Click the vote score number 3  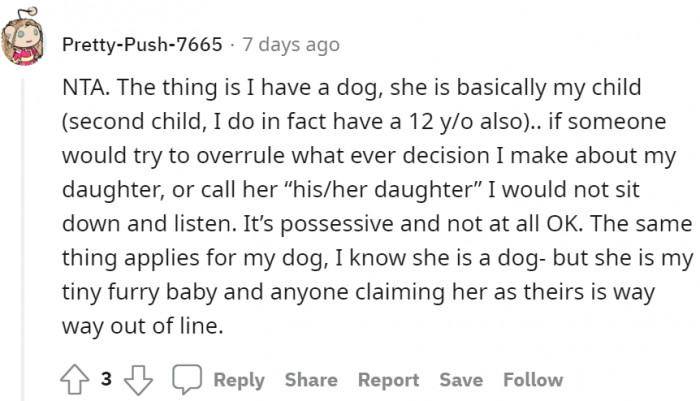[x=106, y=379]
